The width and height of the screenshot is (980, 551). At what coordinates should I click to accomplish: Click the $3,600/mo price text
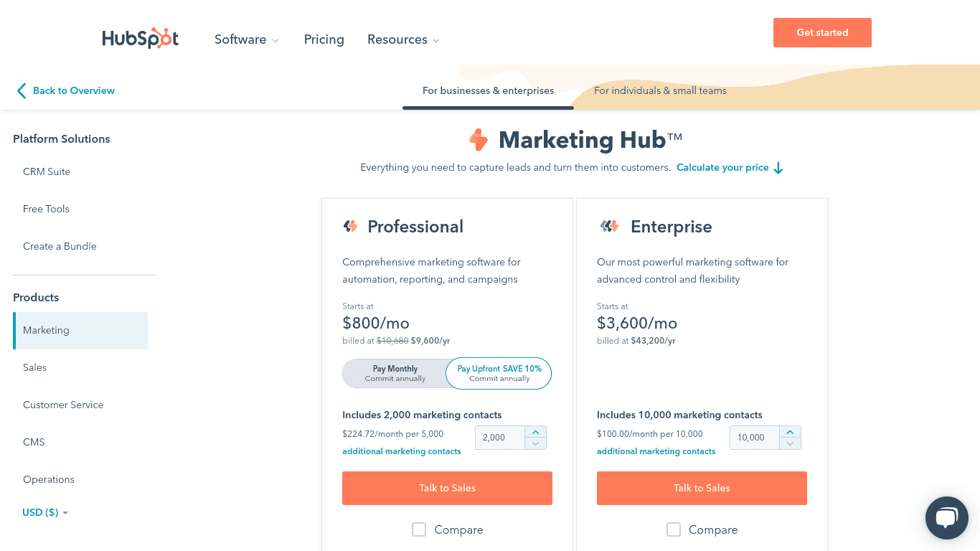coord(637,323)
